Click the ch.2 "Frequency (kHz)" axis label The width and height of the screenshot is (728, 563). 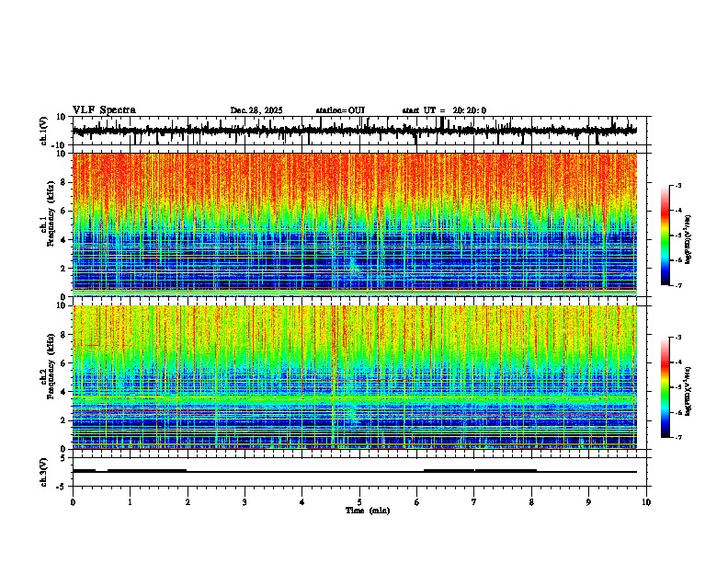click(x=51, y=367)
